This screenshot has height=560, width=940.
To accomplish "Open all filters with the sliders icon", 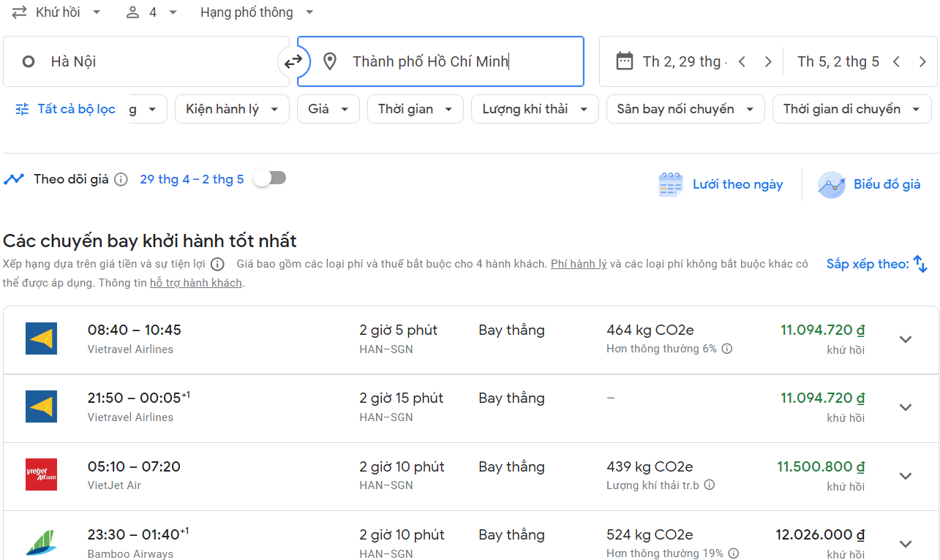I will tap(23, 110).
